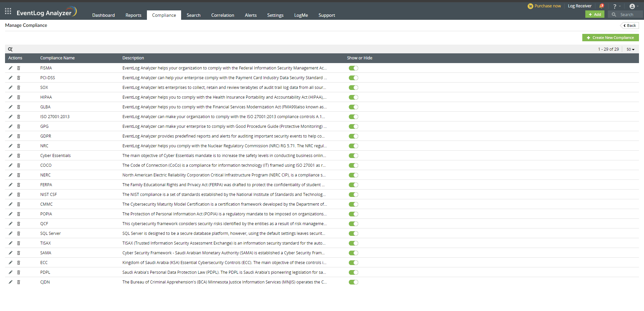Delete the NIST CSF compliance
The image size is (644, 311).
tap(18, 195)
